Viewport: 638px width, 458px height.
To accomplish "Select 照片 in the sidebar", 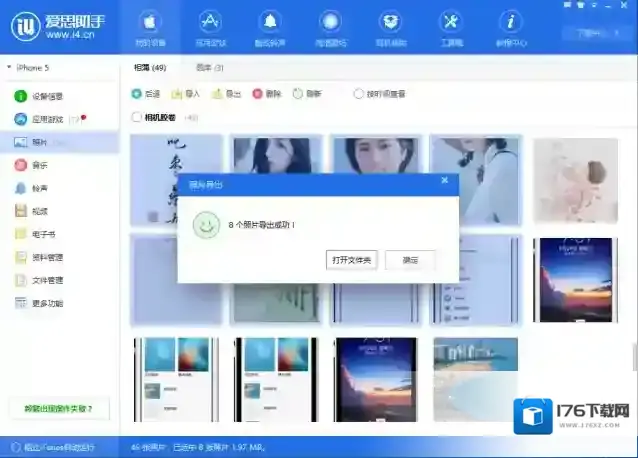I will (x=59, y=142).
